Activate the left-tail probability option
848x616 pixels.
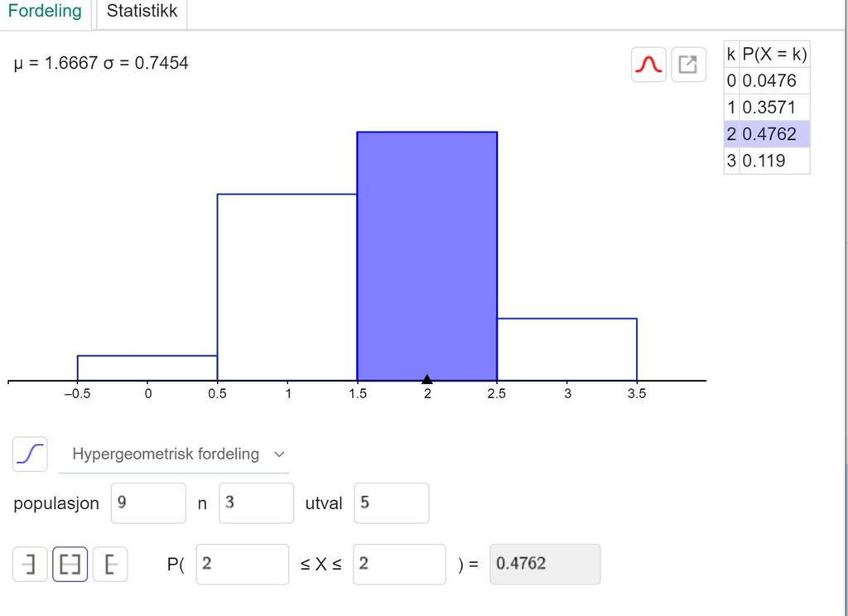30,564
